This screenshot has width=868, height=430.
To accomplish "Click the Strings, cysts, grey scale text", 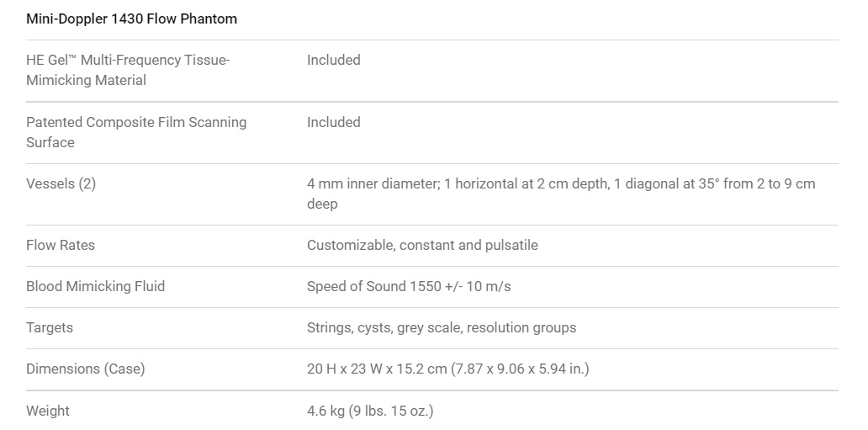I will [442, 328].
